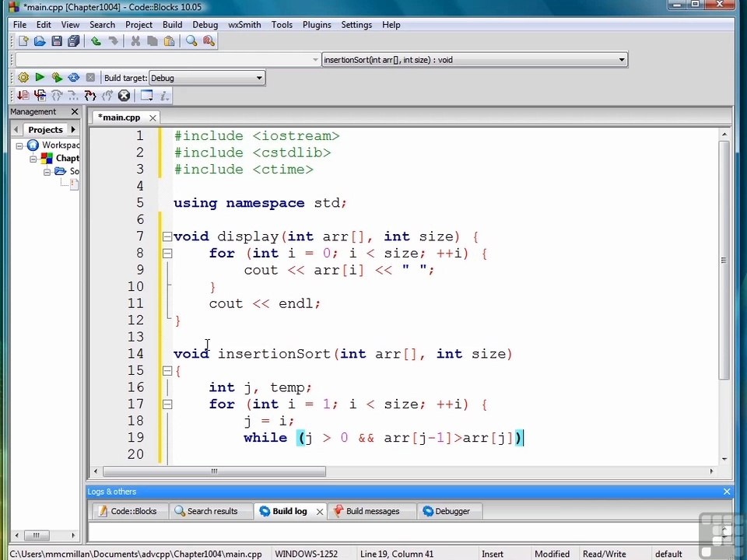Open the Build target Debug dropdown

coord(207,78)
